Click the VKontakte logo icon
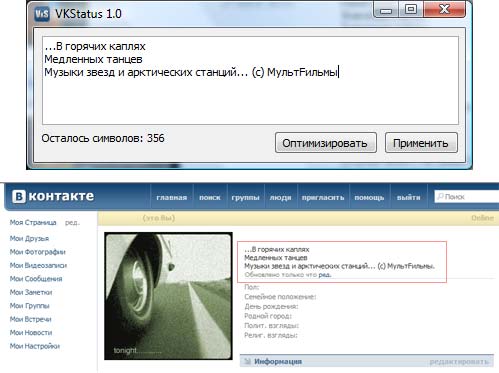 tap(19, 196)
